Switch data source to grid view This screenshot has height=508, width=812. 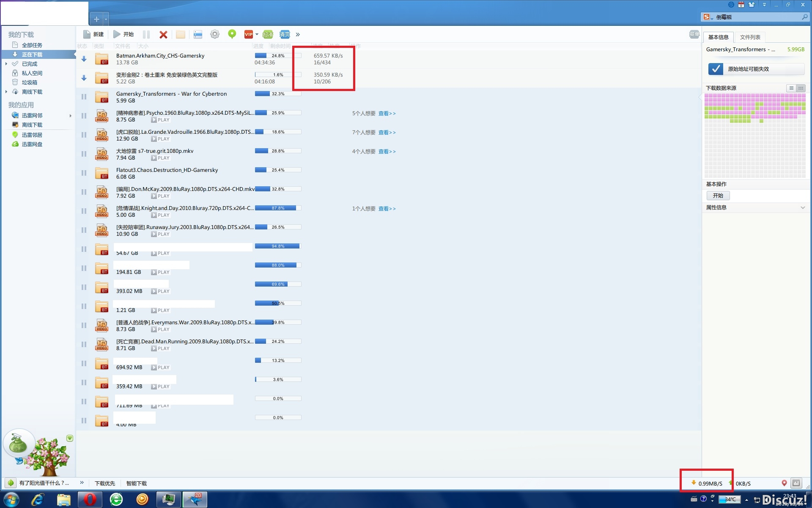point(801,88)
